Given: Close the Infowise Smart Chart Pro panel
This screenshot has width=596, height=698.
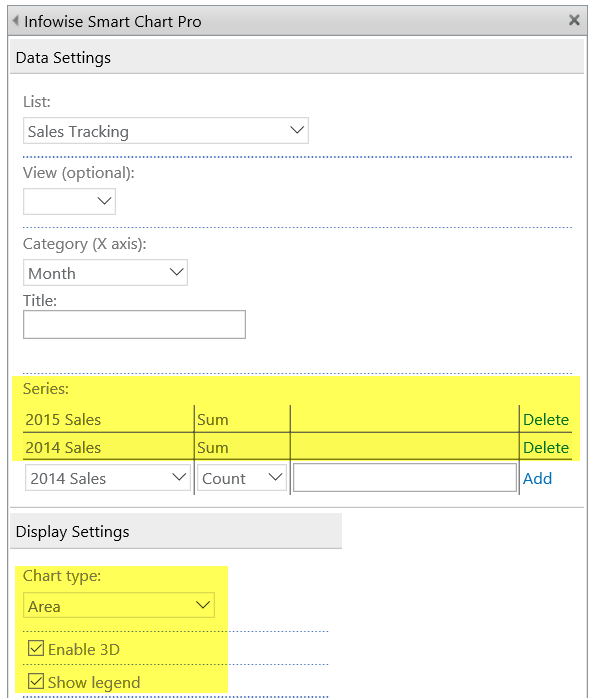Looking at the screenshot, I should 574,20.
